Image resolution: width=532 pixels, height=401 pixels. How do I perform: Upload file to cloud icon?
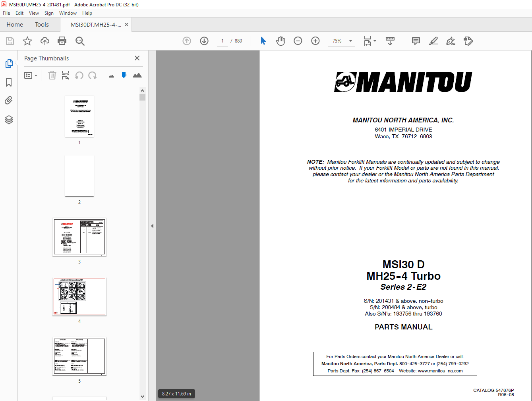click(x=45, y=41)
